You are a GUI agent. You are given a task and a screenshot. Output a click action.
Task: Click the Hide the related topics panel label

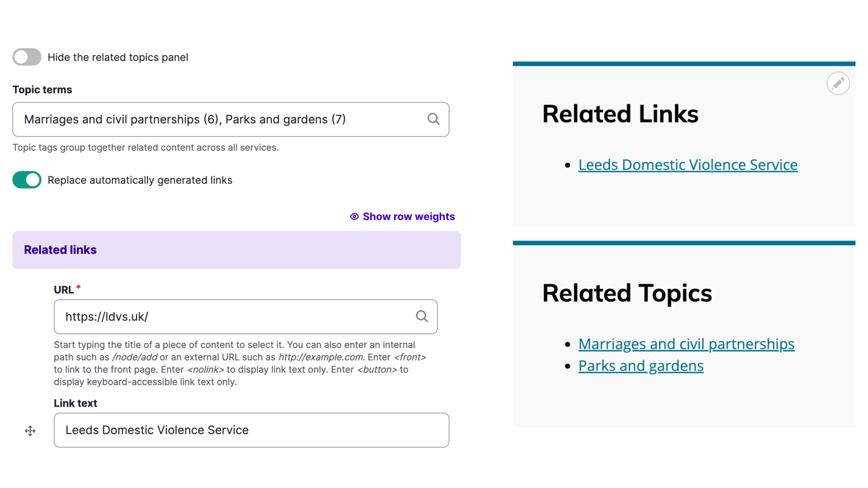pyautogui.click(x=118, y=57)
